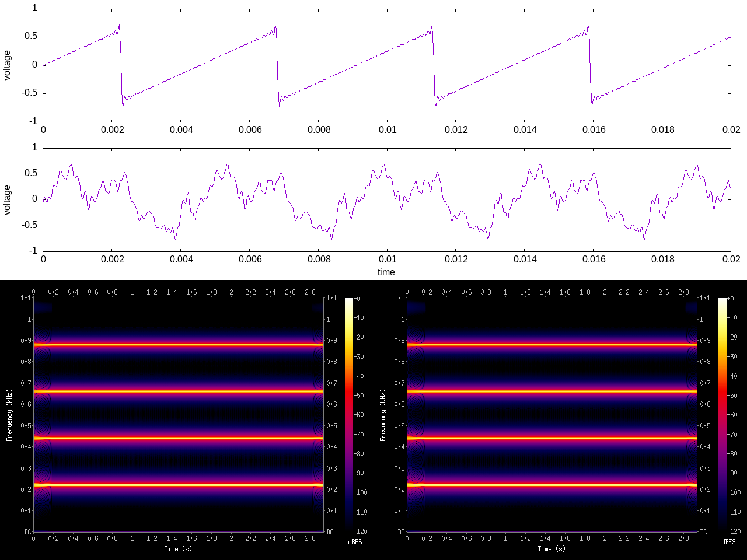The width and height of the screenshot is (747, 560).
Task: Click the 0.22 kHz spectral line in left spectrogram
Action: click(x=179, y=485)
